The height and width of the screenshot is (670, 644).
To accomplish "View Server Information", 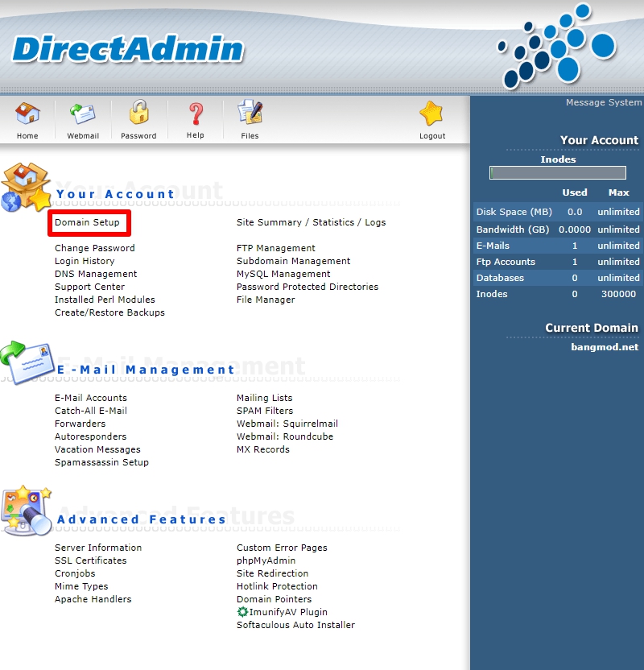I will click(97, 547).
